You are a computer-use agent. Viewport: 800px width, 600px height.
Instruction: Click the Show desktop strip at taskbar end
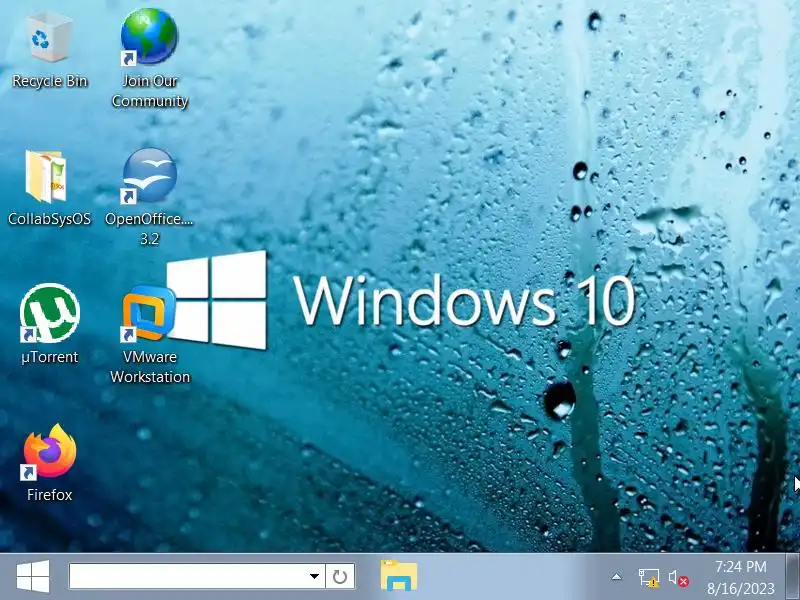pos(792,577)
